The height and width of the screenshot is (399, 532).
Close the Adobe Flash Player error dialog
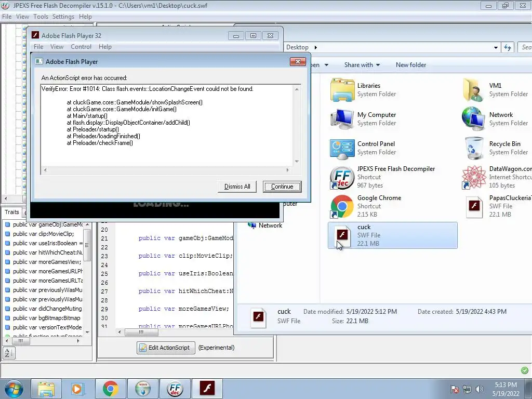[x=298, y=61]
